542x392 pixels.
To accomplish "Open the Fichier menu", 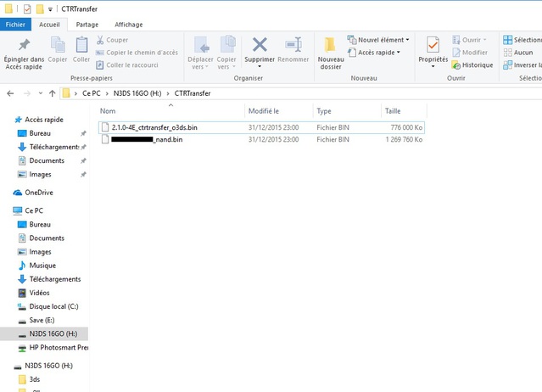I will [x=15, y=25].
